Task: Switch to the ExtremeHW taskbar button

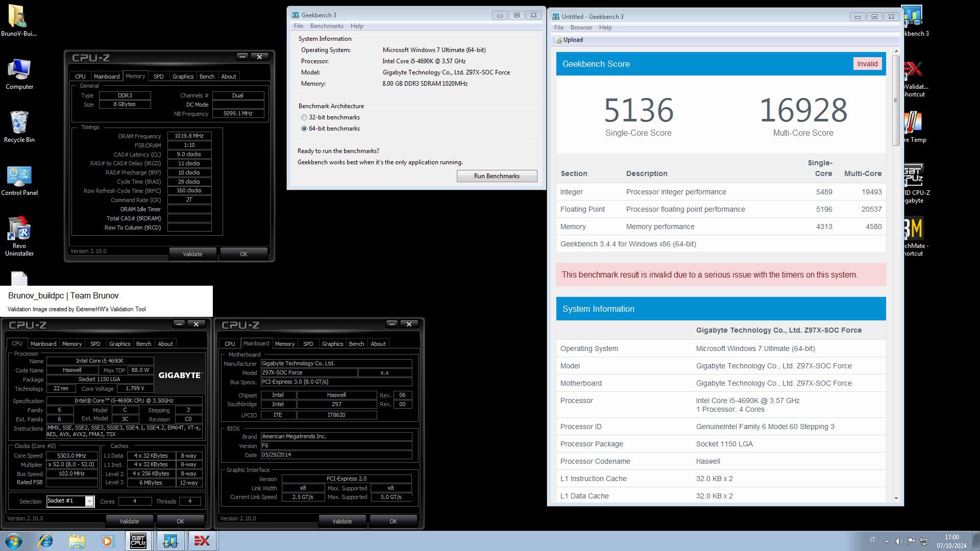Action: [202, 541]
